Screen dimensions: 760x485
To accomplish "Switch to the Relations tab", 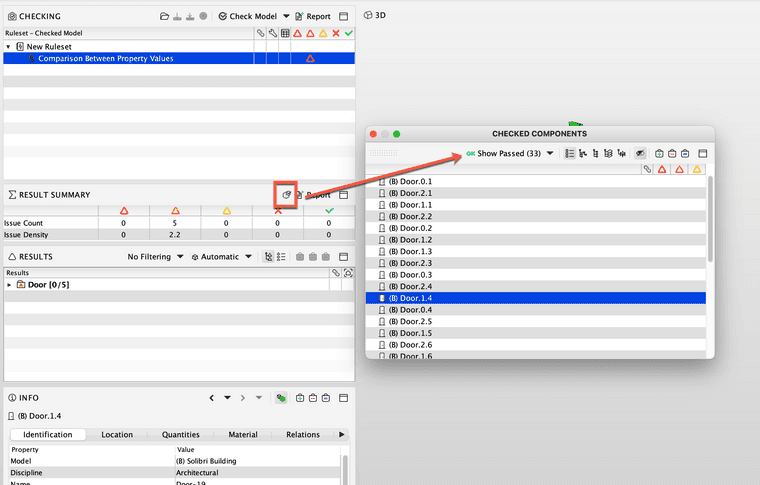I will click(x=303, y=435).
